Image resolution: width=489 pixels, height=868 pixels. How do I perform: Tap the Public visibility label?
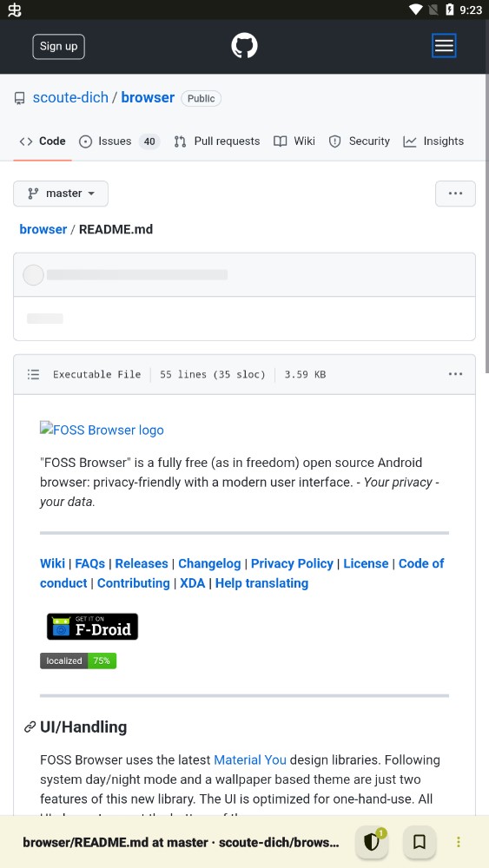tap(201, 99)
